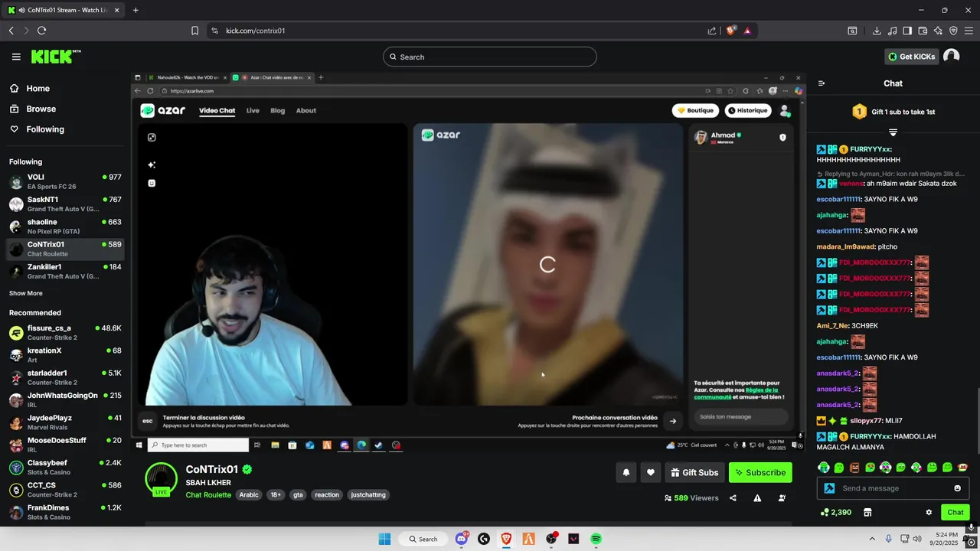Open Spotify from the taskbar
Image resolution: width=980 pixels, height=551 pixels.
point(596,539)
